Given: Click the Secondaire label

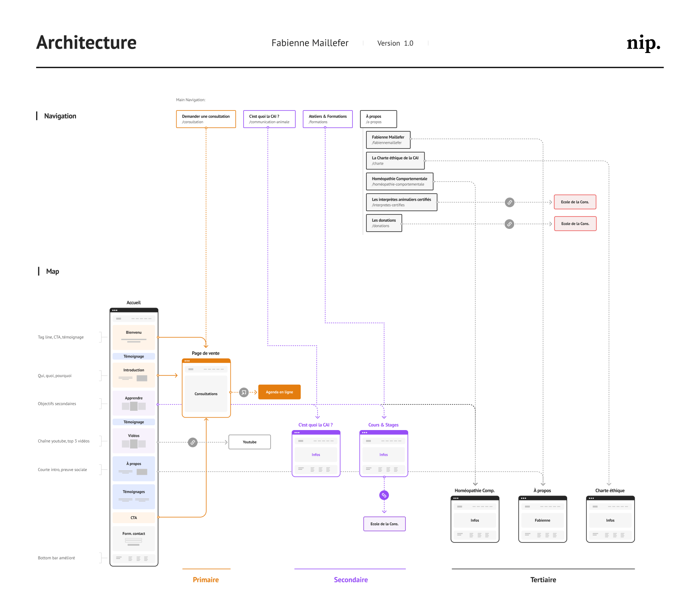Looking at the screenshot, I should 351,580.
